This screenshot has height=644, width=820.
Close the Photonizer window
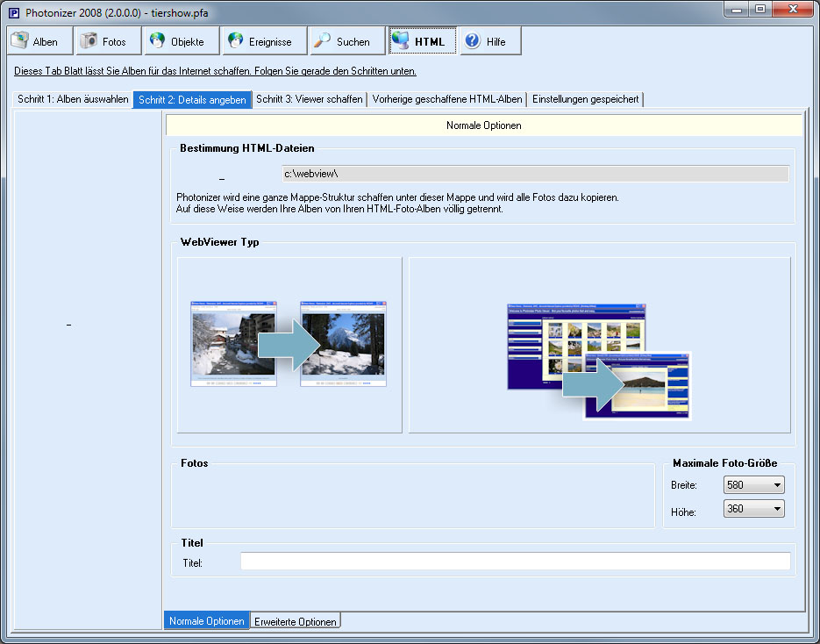click(x=792, y=9)
